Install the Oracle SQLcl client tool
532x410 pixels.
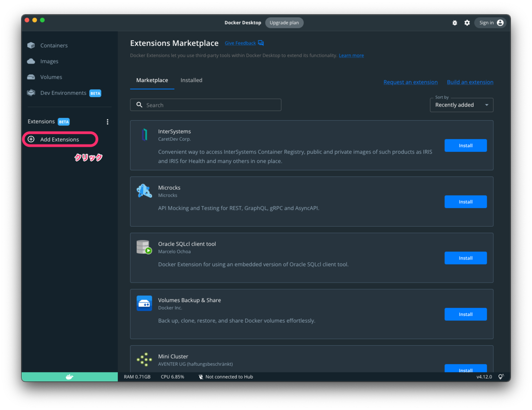tap(465, 258)
